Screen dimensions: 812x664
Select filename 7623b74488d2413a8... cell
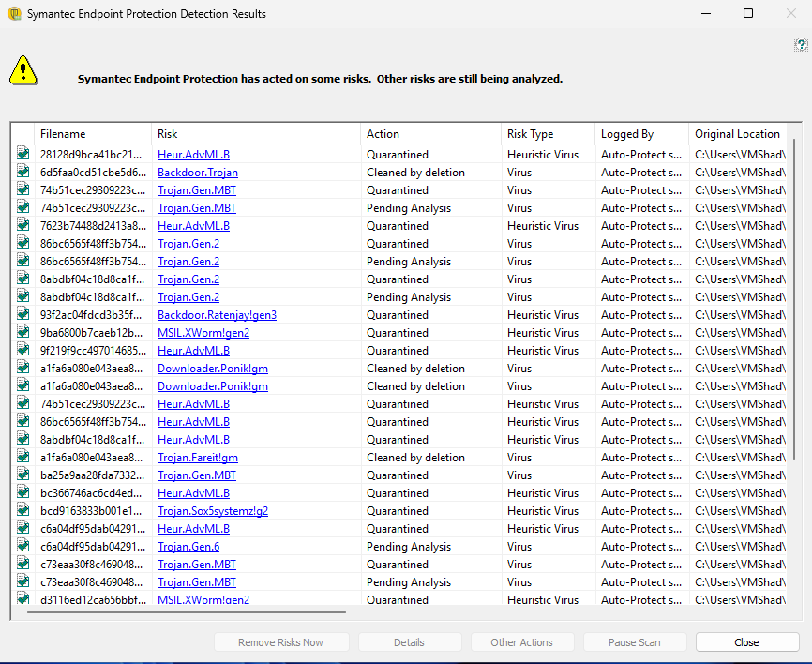click(x=93, y=226)
